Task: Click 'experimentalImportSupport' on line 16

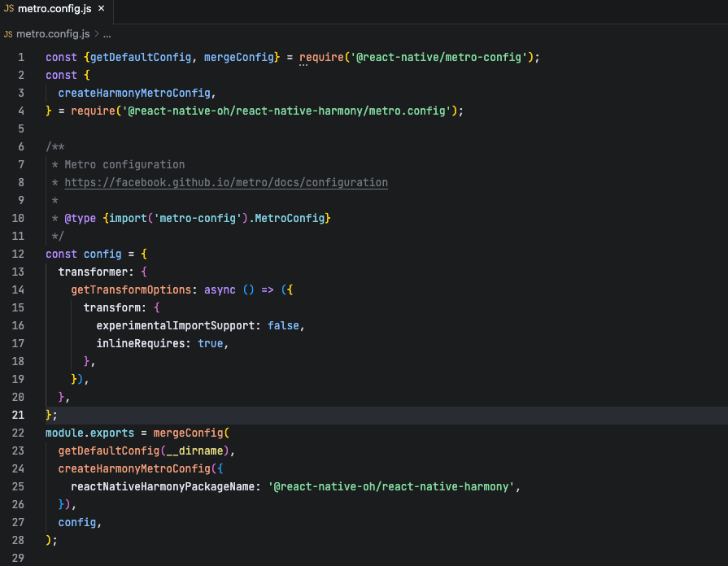Action: point(176,325)
